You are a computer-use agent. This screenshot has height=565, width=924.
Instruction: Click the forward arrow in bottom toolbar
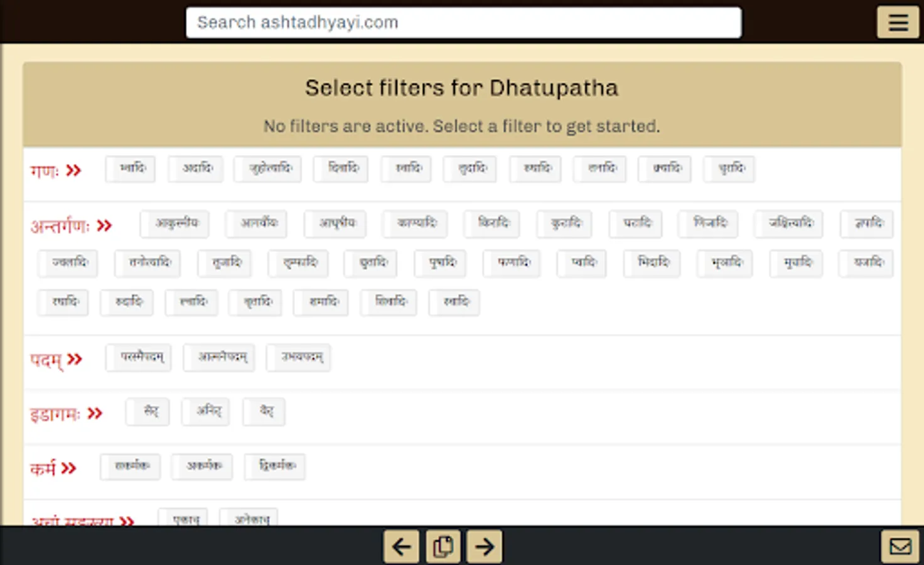484,546
